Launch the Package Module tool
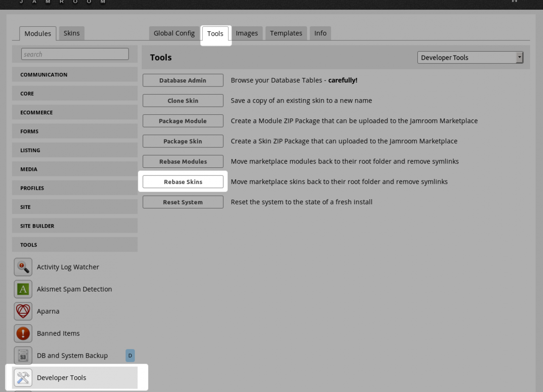This screenshot has width=543, height=392. 183,121
